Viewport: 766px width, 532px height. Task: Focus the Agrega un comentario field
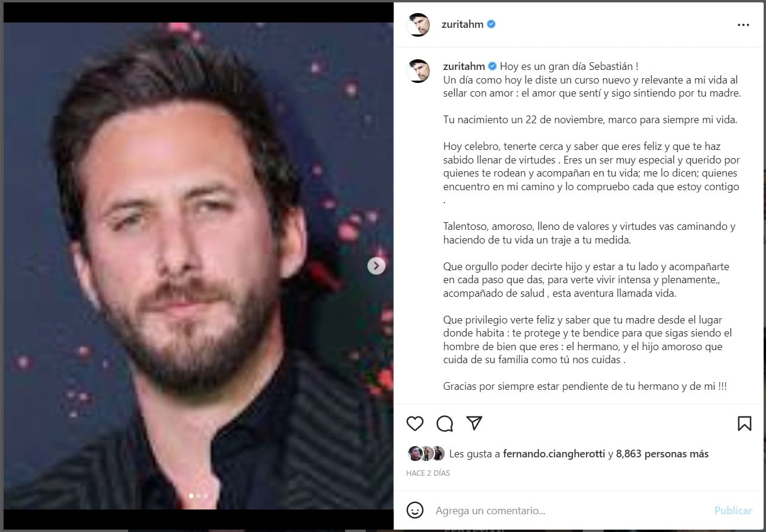click(x=569, y=510)
